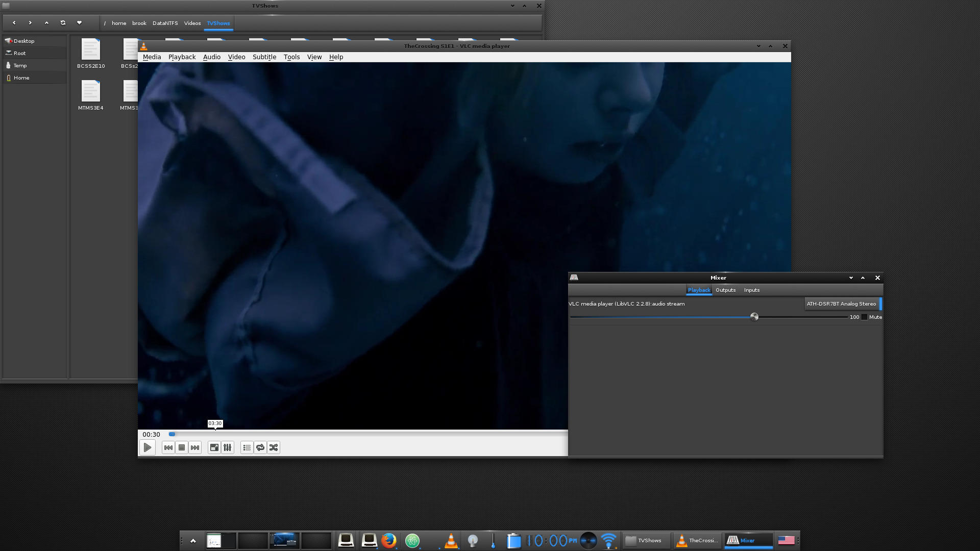Viewport: 980px width, 551px height.
Task: Open the Tools menu in VLC
Action: pos(291,57)
